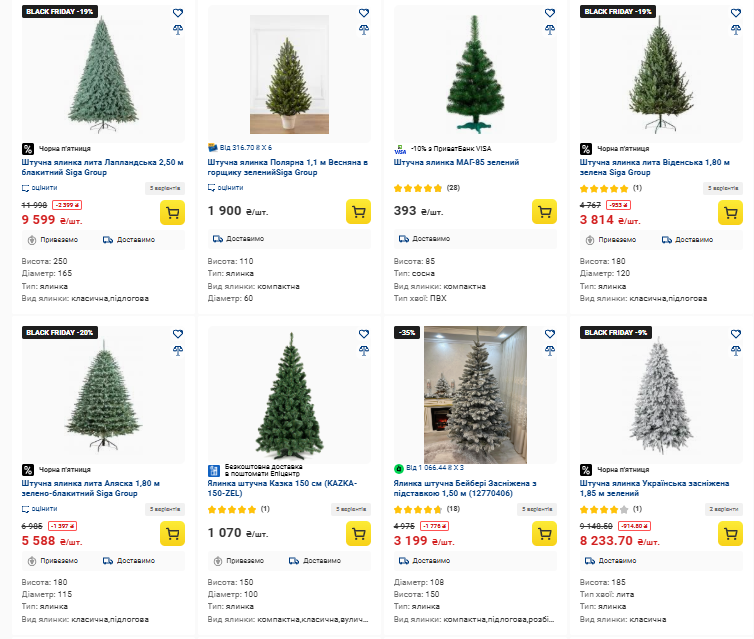The height and width of the screenshot is (639, 754).
Task: Click star rating of МАГ-85 tree
Action: pos(418,187)
